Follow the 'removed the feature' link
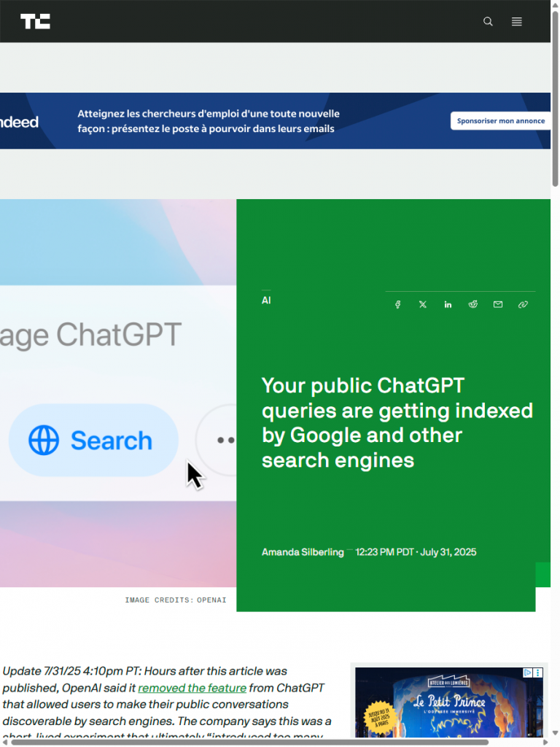Screen dimensions: 560x747 (192, 688)
